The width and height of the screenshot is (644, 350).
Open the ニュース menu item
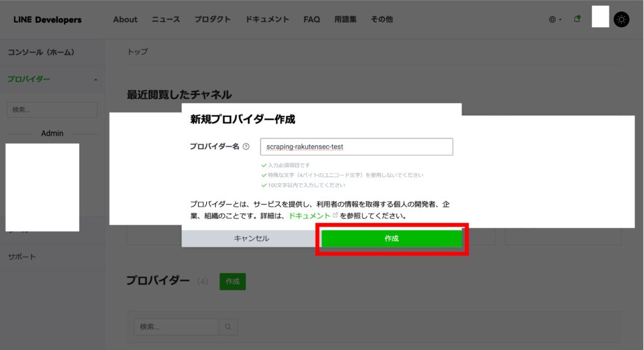[x=166, y=20]
